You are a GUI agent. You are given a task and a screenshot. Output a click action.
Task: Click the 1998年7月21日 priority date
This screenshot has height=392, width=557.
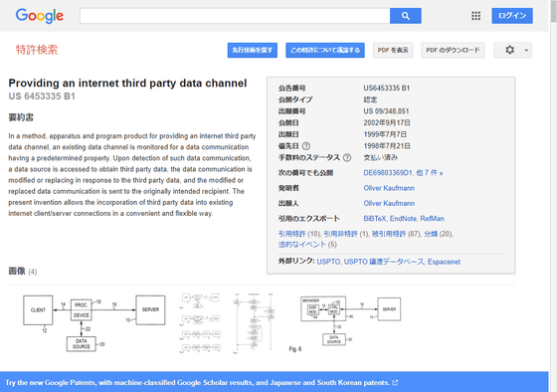pyautogui.click(x=387, y=146)
